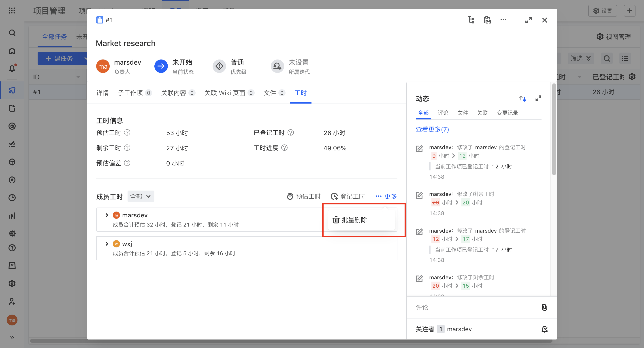Click the marsdev 负责人 avatar
This screenshot has height=348, width=644.
pos(103,66)
